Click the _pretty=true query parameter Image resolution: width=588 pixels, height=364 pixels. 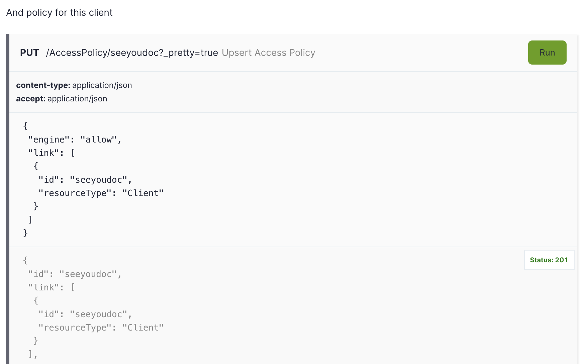191,53
